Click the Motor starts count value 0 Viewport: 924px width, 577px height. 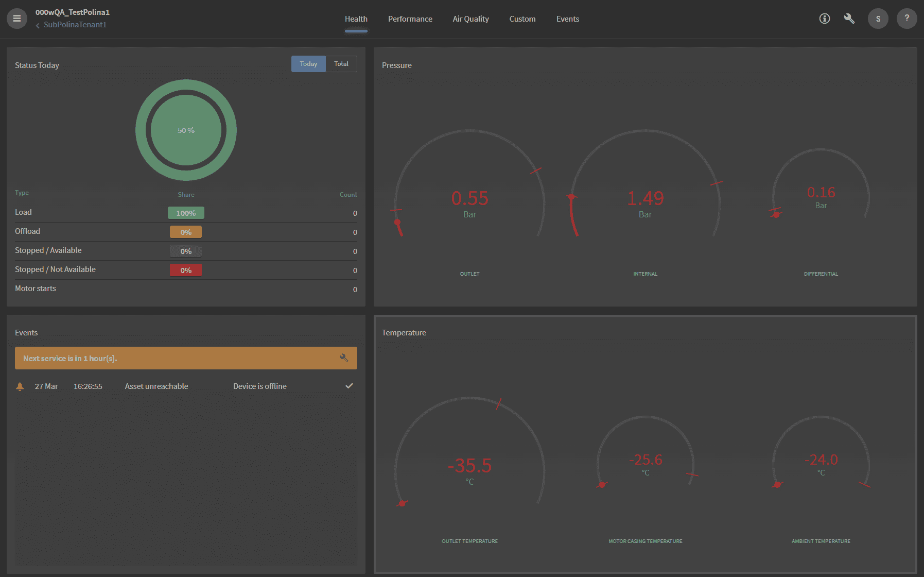click(x=355, y=290)
